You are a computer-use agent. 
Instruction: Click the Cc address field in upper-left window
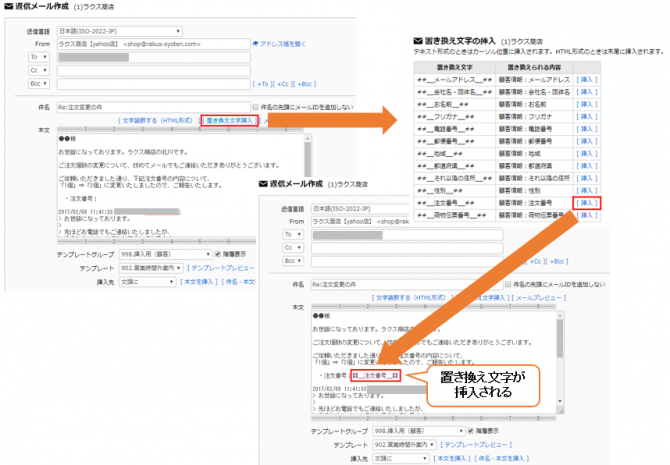coord(153,71)
